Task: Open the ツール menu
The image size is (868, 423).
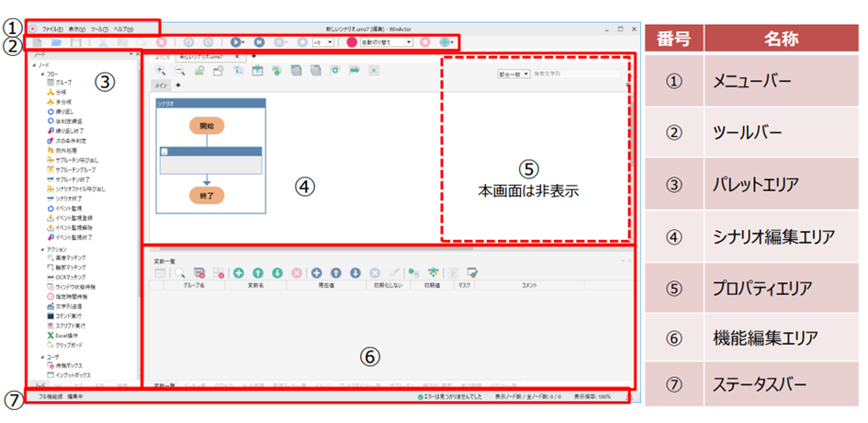Action: pos(101,29)
